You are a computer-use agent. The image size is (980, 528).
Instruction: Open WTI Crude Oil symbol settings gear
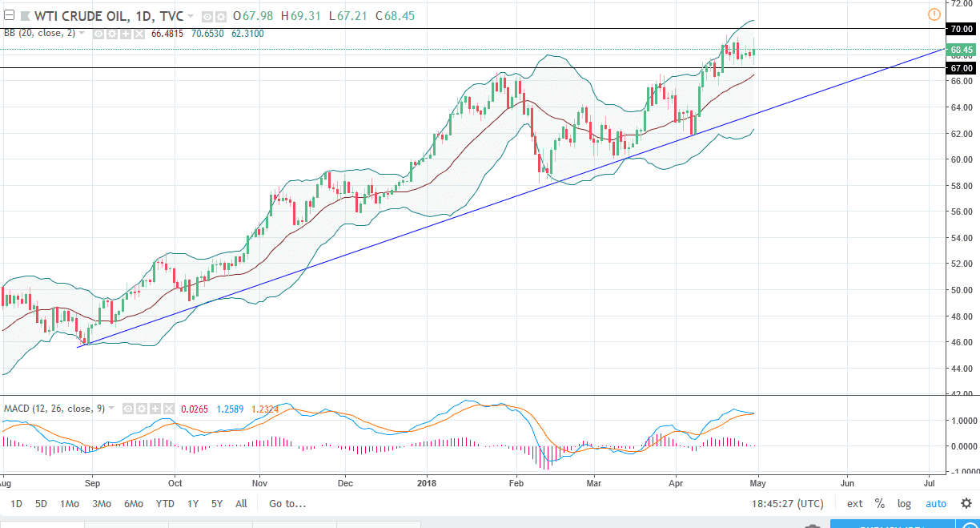(x=219, y=16)
